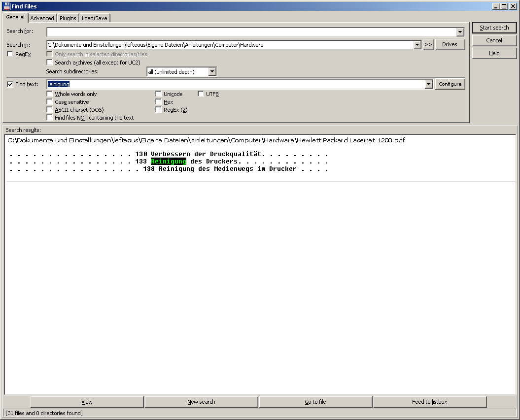520x420 pixels.
Task: Click the Feed to listbox button
Action: point(430,402)
